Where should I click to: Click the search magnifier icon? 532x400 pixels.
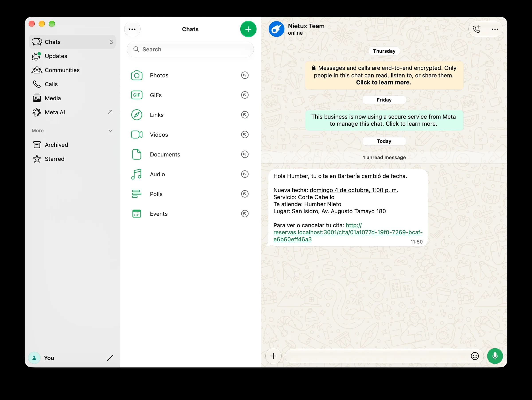(x=136, y=49)
